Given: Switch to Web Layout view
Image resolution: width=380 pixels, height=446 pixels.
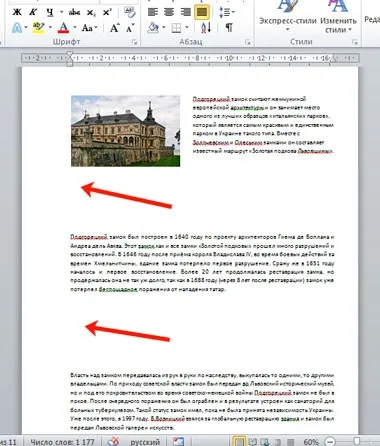Looking at the screenshot, I should tap(265, 442).
